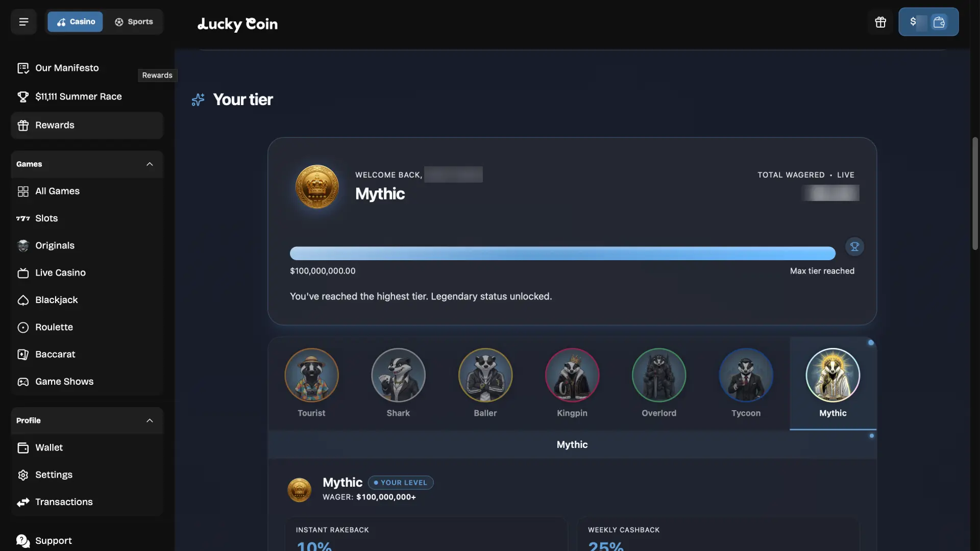The height and width of the screenshot is (551, 980).
Task: Select Rewards in the sidebar
Action: point(87,126)
